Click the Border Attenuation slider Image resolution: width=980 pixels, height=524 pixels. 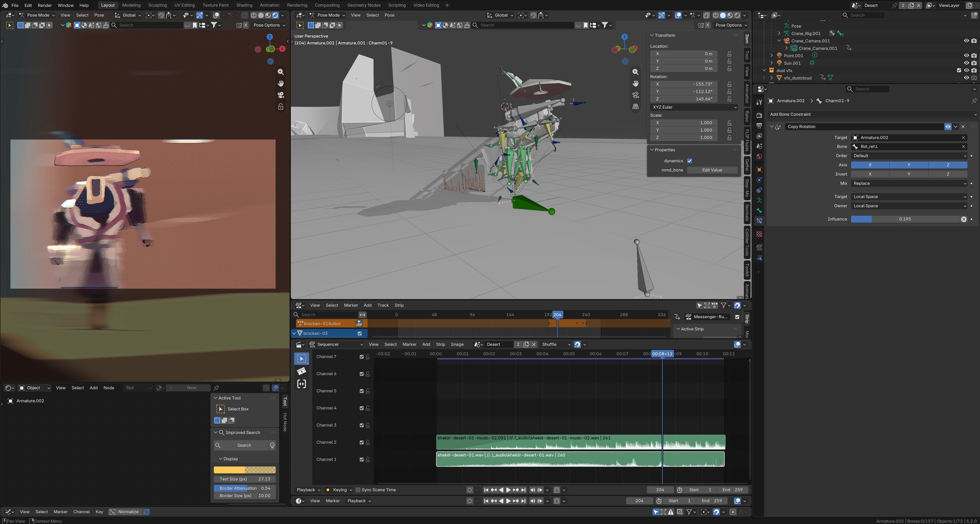[x=245, y=488]
